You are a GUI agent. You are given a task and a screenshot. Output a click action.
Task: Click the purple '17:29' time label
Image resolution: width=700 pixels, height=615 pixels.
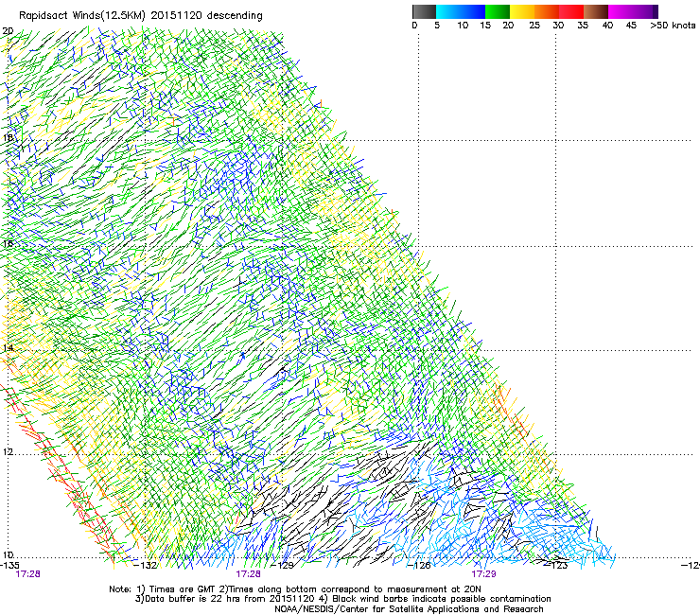pyautogui.click(x=483, y=574)
